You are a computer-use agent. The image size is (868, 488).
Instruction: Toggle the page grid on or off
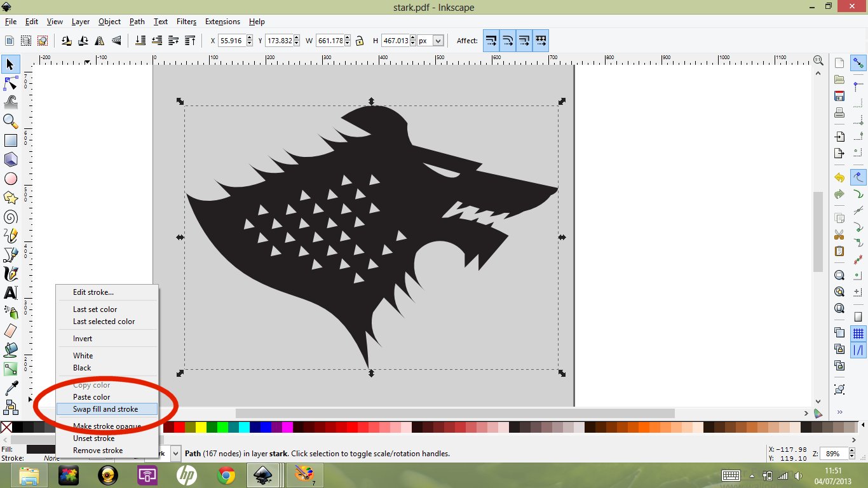click(x=858, y=333)
